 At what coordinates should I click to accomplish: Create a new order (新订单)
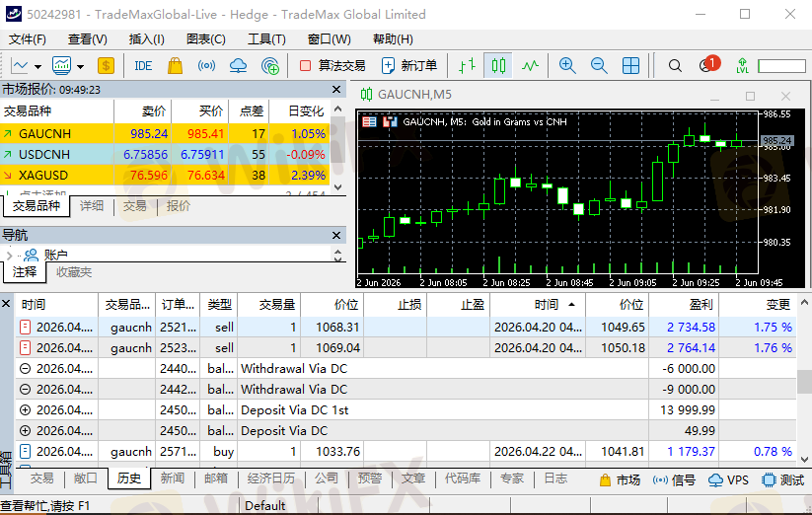(x=409, y=66)
